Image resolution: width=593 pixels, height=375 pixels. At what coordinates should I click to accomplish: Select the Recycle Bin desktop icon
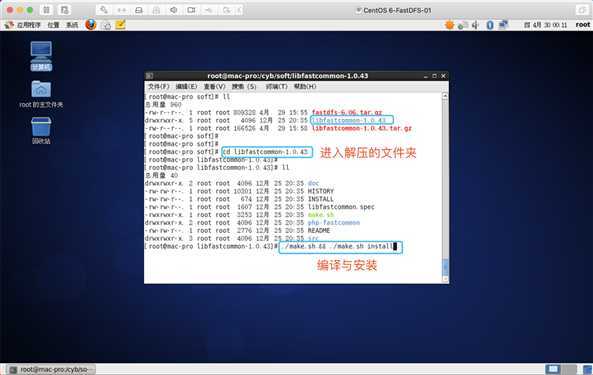click(x=41, y=130)
